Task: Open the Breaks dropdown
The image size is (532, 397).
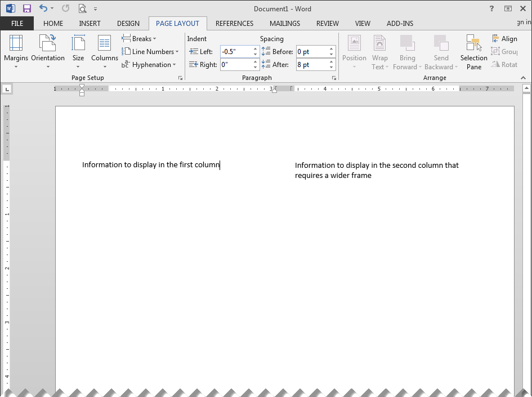Action: coord(139,38)
